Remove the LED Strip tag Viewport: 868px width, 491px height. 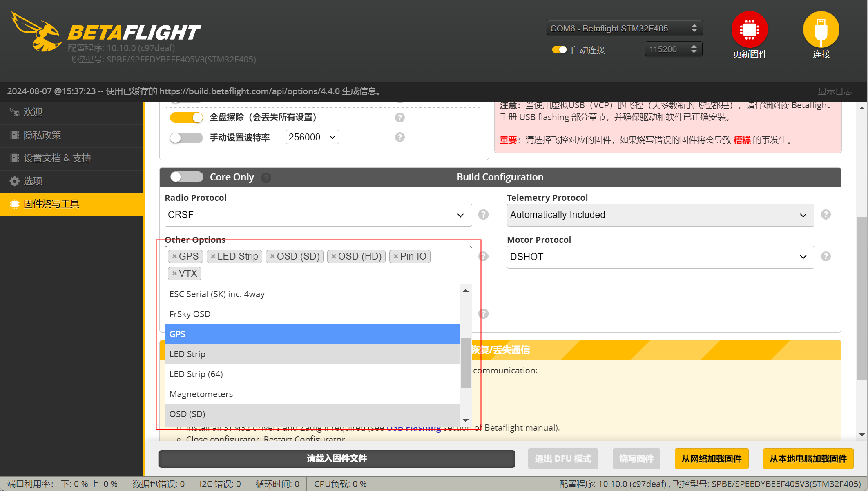(x=213, y=256)
